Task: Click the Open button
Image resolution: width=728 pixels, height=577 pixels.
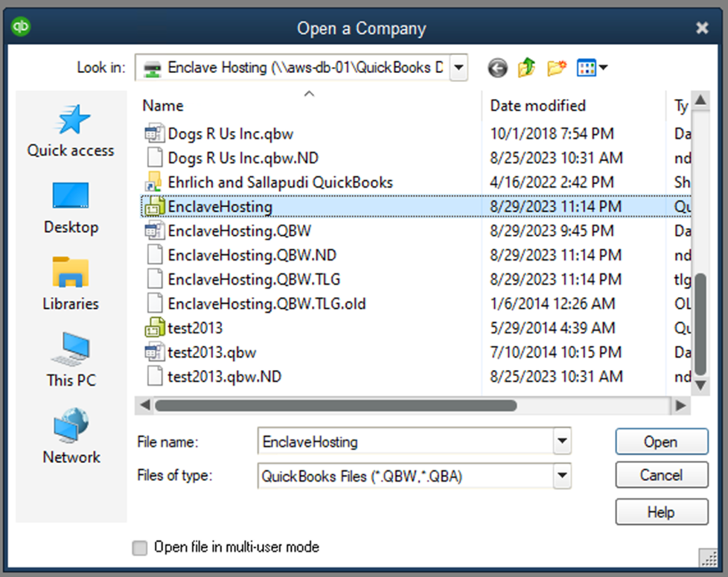Action: [662, 441]
